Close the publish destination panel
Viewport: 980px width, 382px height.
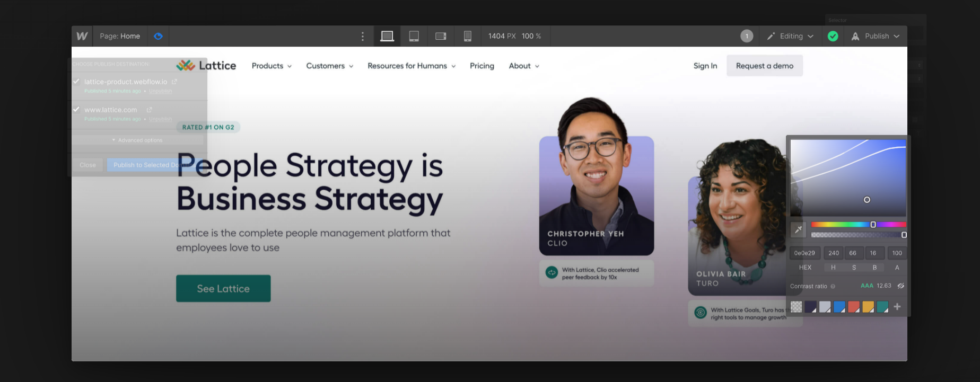point(87,165)
